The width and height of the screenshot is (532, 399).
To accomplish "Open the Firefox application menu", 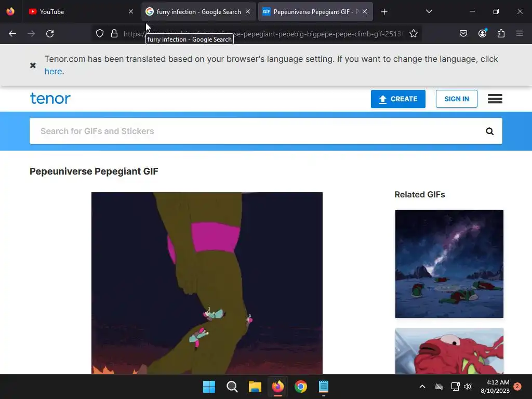I will (x=520, y=33).
